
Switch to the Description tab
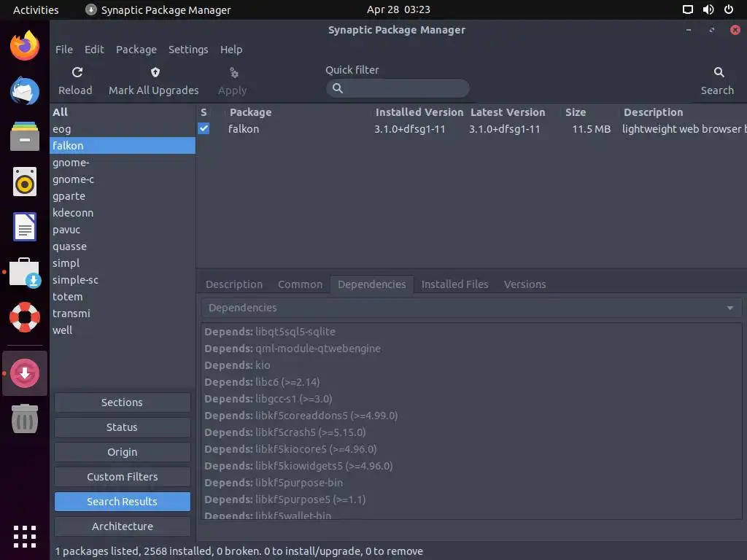point(234,284)
